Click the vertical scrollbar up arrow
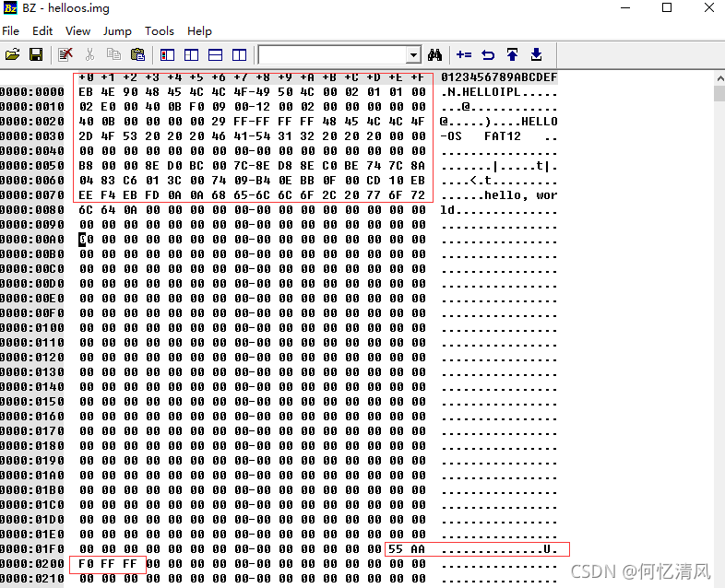725x588 pixels. click(x=719, y=78)
